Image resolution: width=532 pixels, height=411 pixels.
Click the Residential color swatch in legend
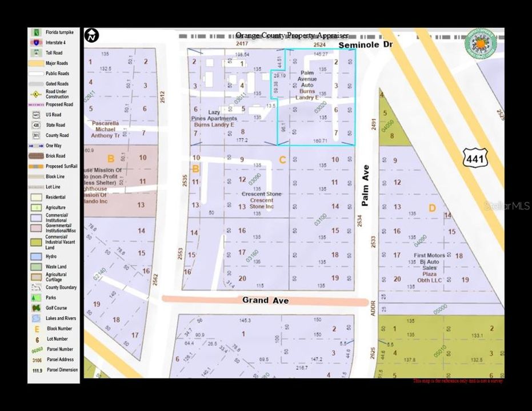point(37,197)
